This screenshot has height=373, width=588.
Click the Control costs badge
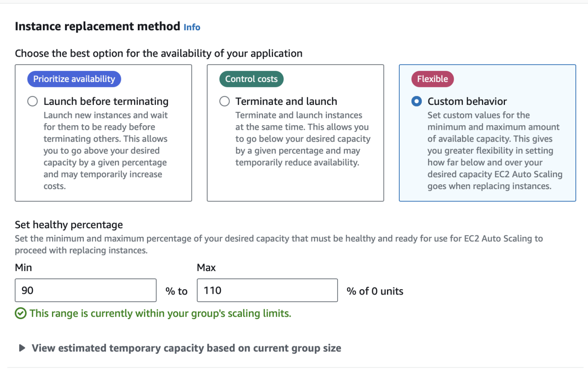point(251,79)
